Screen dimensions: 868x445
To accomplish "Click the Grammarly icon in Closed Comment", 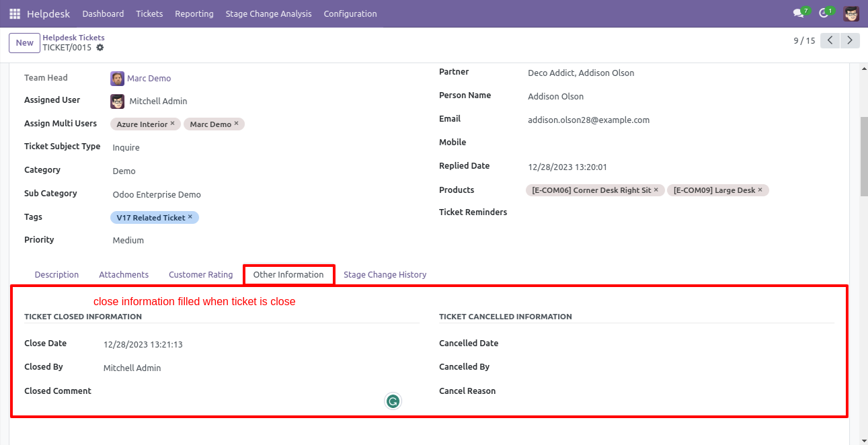I will [393, 401].
